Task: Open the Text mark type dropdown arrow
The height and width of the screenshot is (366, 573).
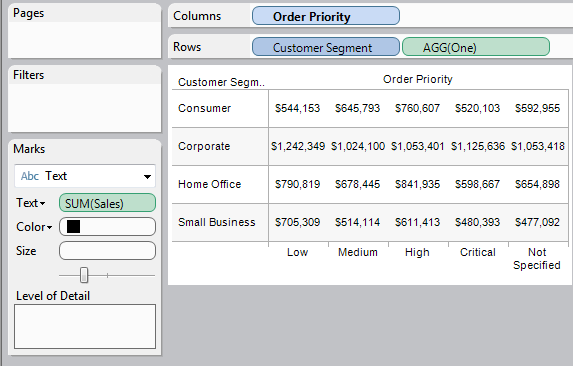Action: pos(147,177)
